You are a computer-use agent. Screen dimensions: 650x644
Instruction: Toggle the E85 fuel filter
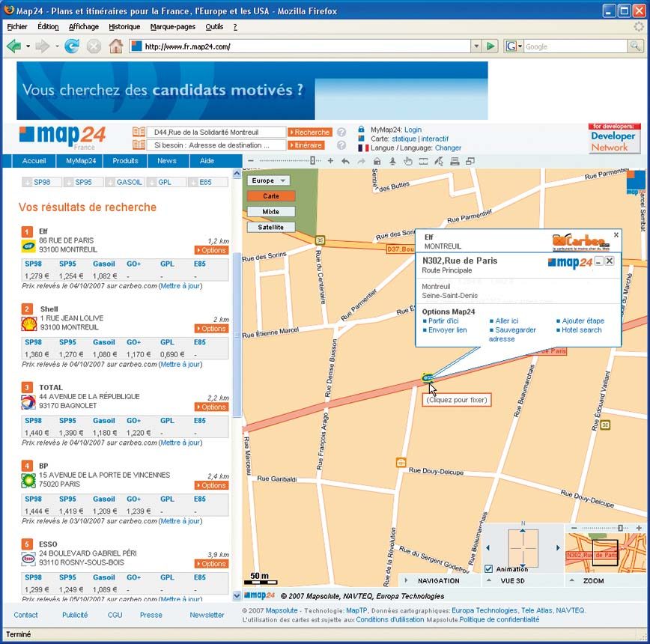tap(207, 182)
